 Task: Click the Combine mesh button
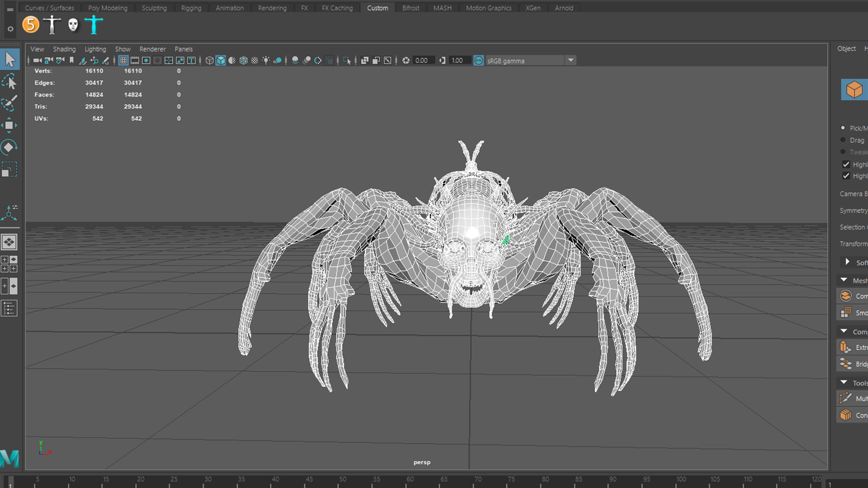click(x=853, y=296)
